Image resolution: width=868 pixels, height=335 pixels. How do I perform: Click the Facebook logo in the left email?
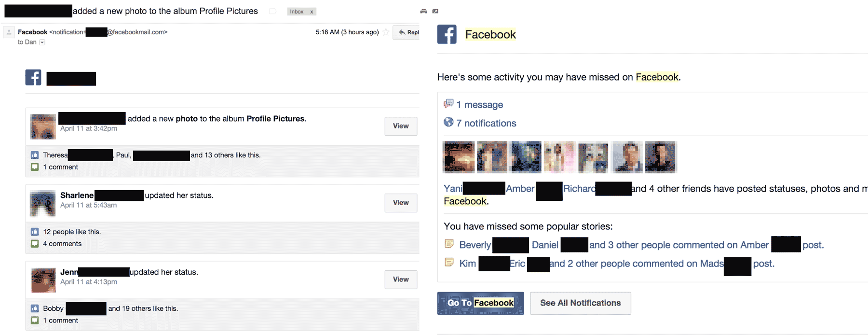pos(33,77)
